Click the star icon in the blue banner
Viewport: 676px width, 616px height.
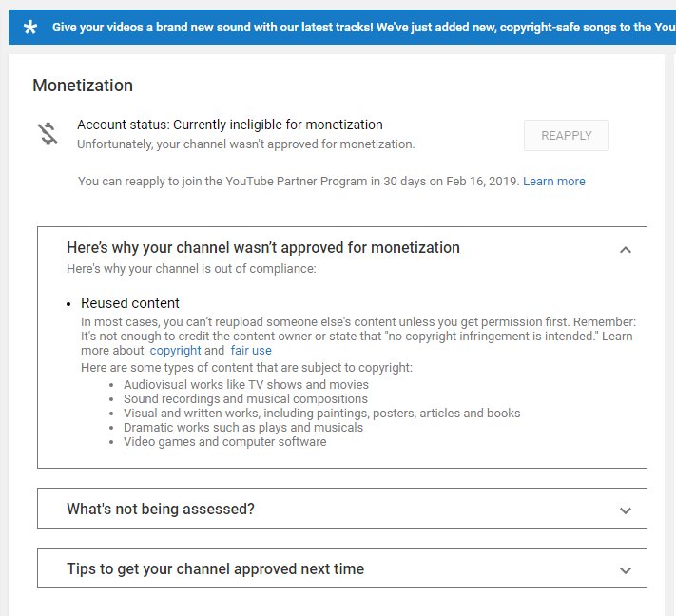click(30, 28)
